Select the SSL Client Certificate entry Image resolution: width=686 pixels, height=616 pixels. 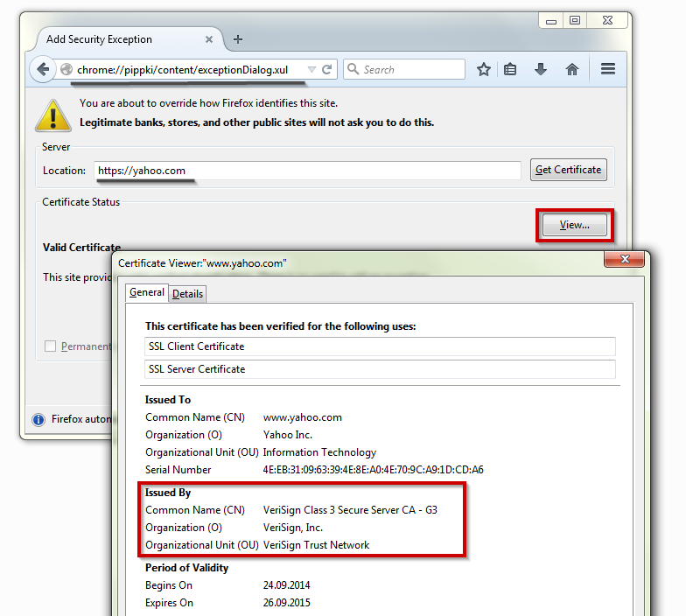(380, 346)
